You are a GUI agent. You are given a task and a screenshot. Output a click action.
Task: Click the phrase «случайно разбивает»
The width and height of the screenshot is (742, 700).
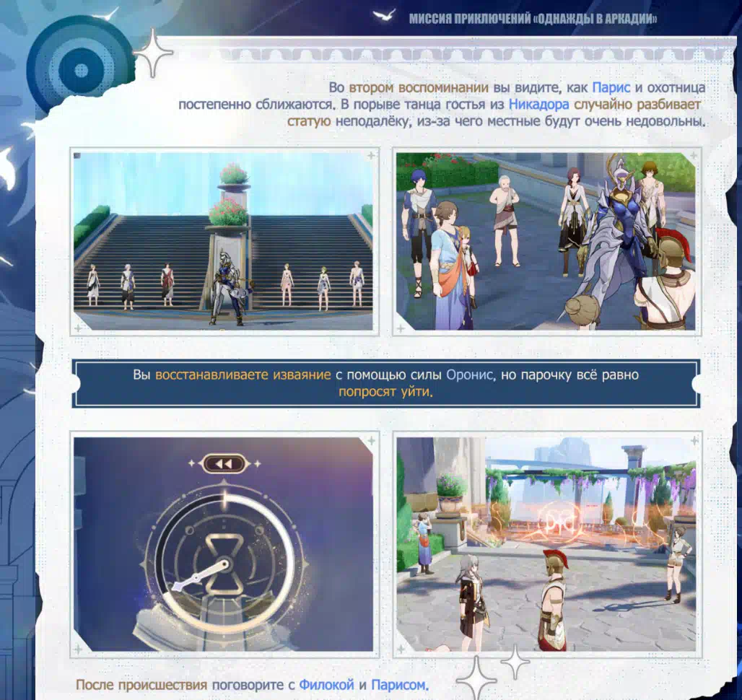click(637, 104)
